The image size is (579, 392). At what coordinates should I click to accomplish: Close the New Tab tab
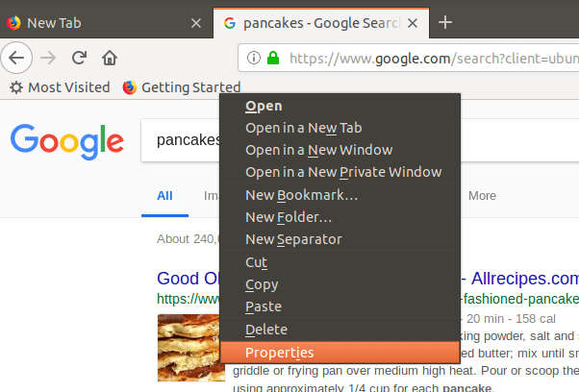click(x=196, y=23)
